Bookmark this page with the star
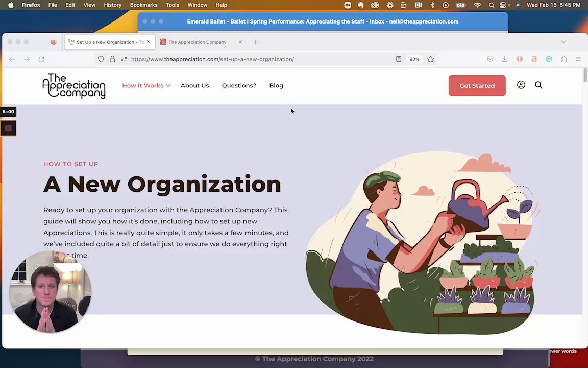Viewport: 588px width, 368px height. point(430,59)
